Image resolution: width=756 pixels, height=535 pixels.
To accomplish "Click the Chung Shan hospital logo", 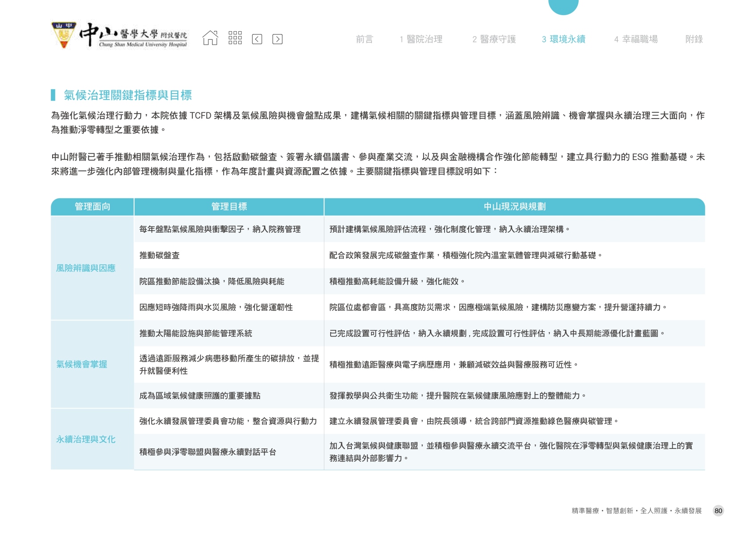I will pyautogui.click(x=120, y=35).
